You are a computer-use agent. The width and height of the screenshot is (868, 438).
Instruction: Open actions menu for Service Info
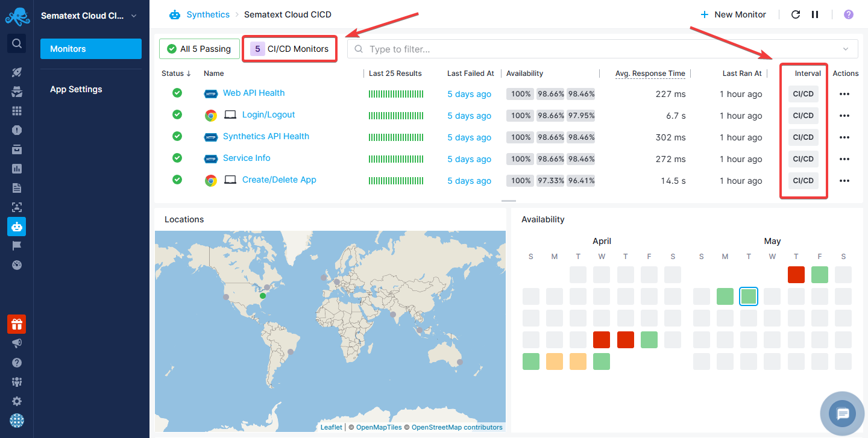[x=844, y=159]
